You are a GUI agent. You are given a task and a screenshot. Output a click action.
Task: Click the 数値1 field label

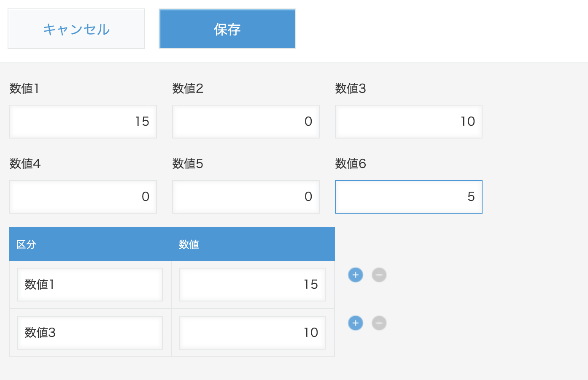[24, 89]
